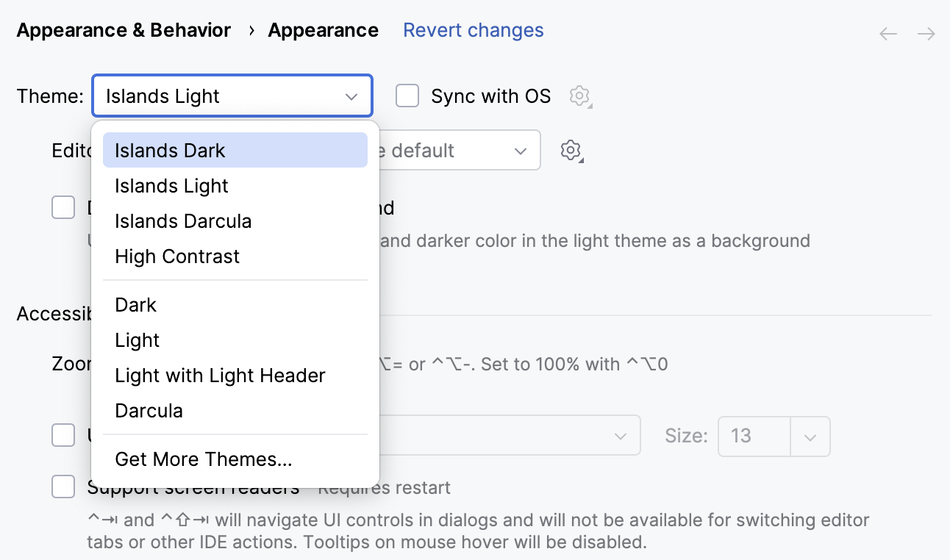This screenshot has height=560, width=950.
Task: Open the editor color scheme gear icon
Action: click(x=571, y=150)
